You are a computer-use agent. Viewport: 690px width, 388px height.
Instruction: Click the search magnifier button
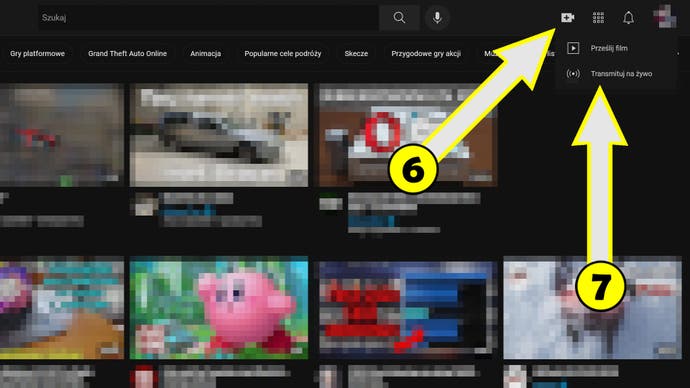pos(399,18)
